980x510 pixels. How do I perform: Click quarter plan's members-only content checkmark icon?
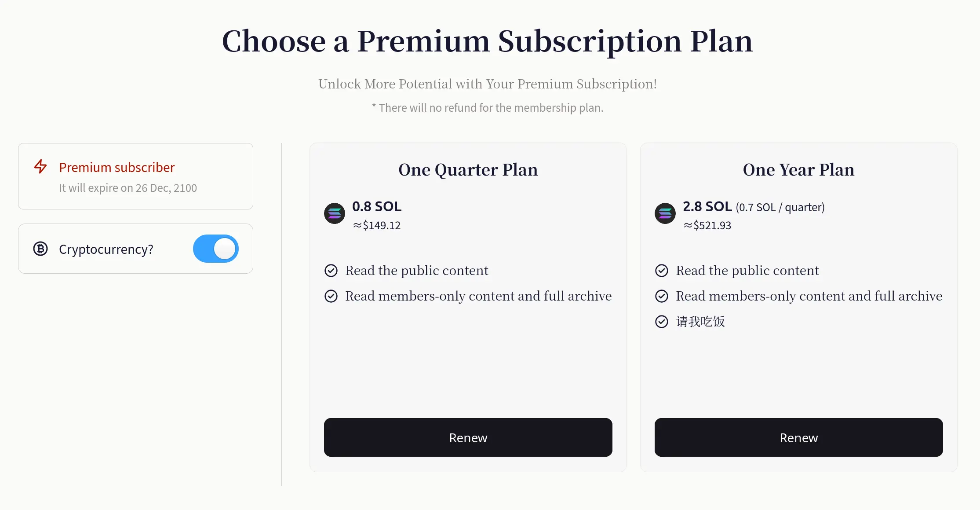point(331,296)
